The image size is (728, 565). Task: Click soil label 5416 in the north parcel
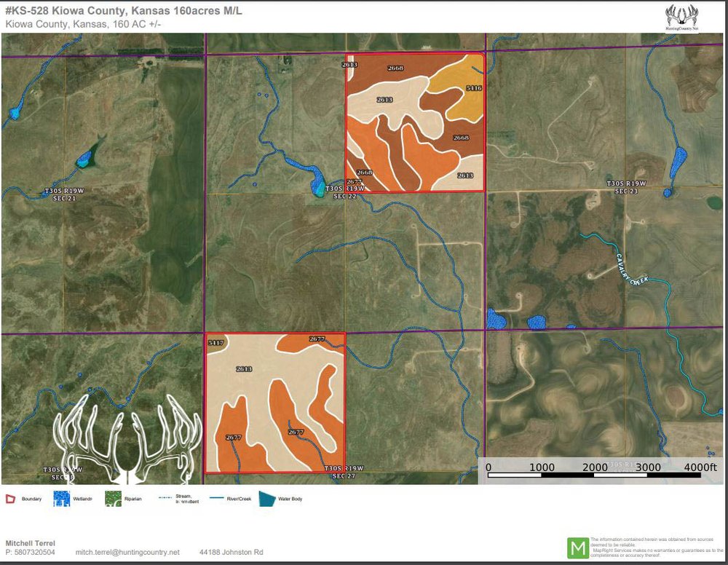tap(473, 87)
